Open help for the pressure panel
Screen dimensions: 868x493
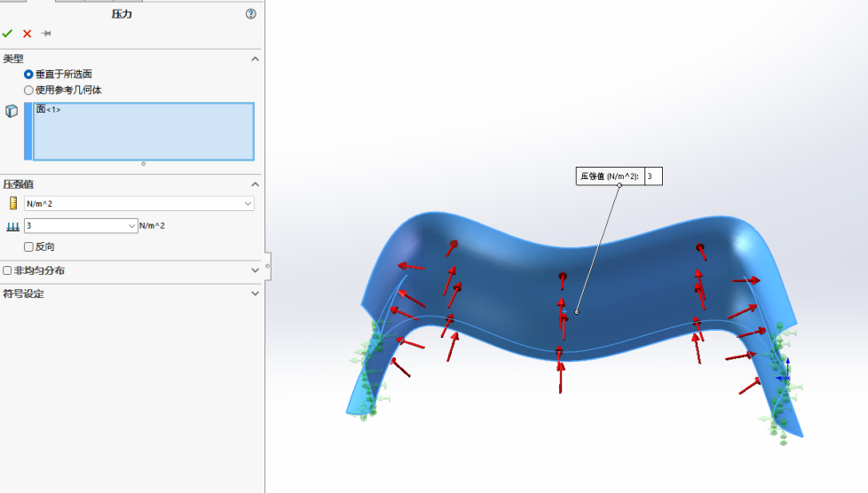tap(251, 14)
